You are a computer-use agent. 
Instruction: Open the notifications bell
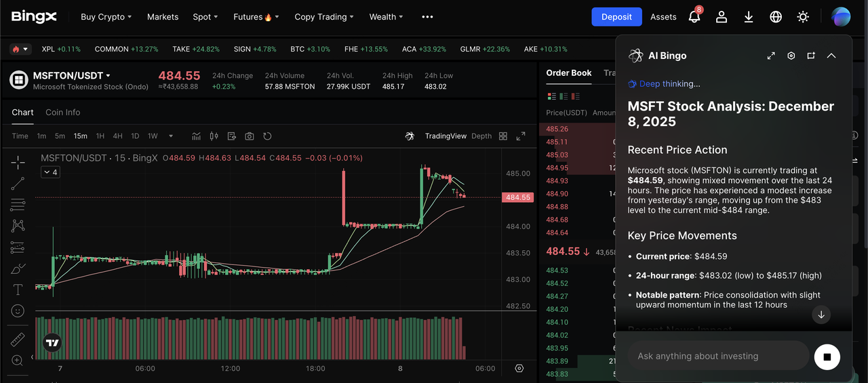(694, 17)
